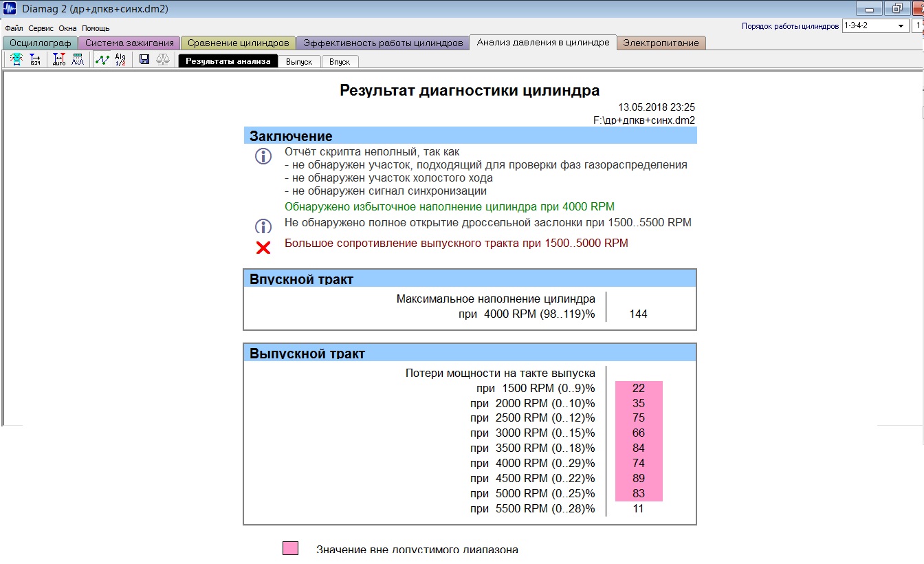The width and height of the screenshot is (924, 564).
Task: Open the Впуск sub-tab
Action: click(340, 61)
